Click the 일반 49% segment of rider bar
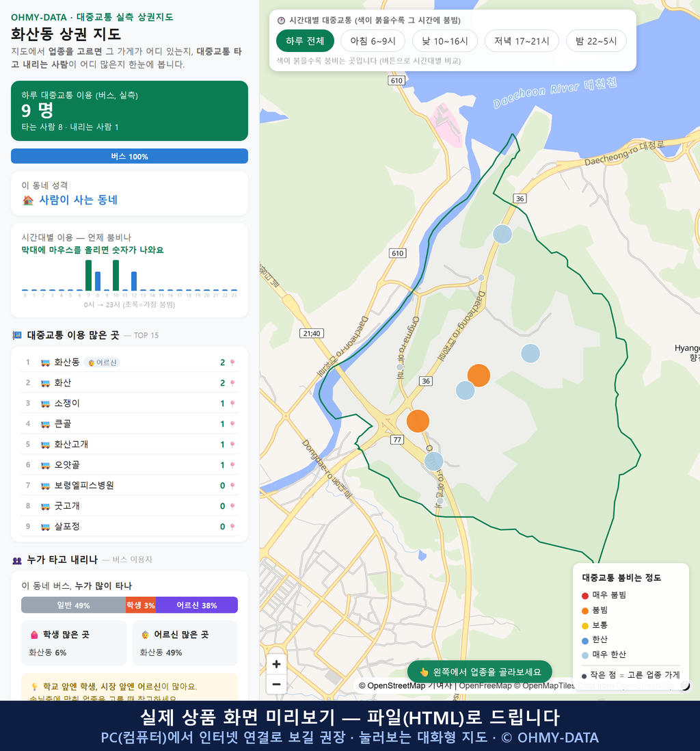The width and height of the screenshot is (700, 751). point(73,605)
